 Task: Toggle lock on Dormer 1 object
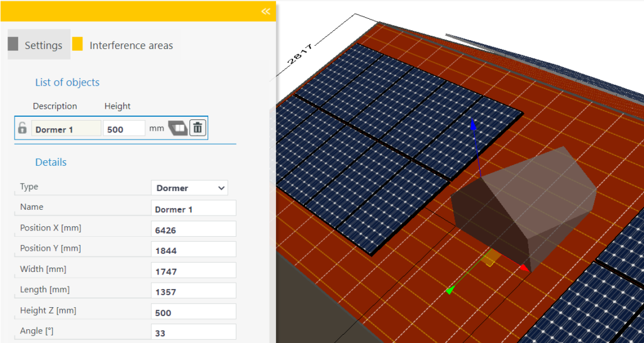(22, 129)
